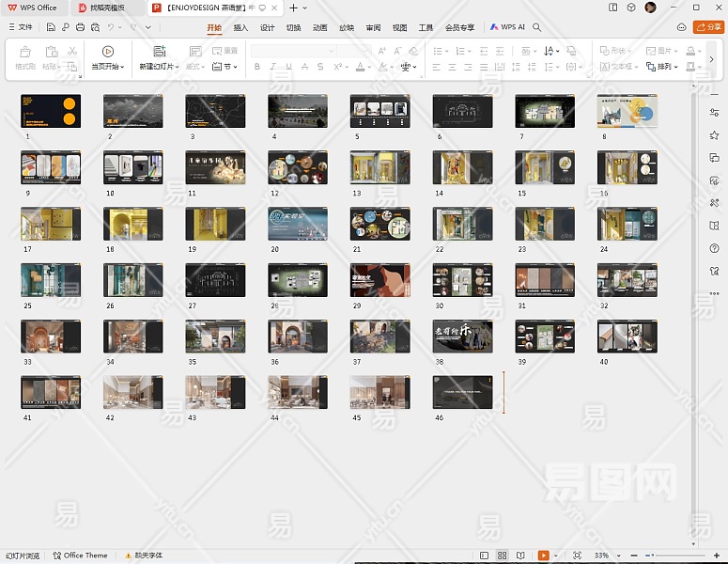
Task: Click the WPS AI search icon
Action: 537,28
